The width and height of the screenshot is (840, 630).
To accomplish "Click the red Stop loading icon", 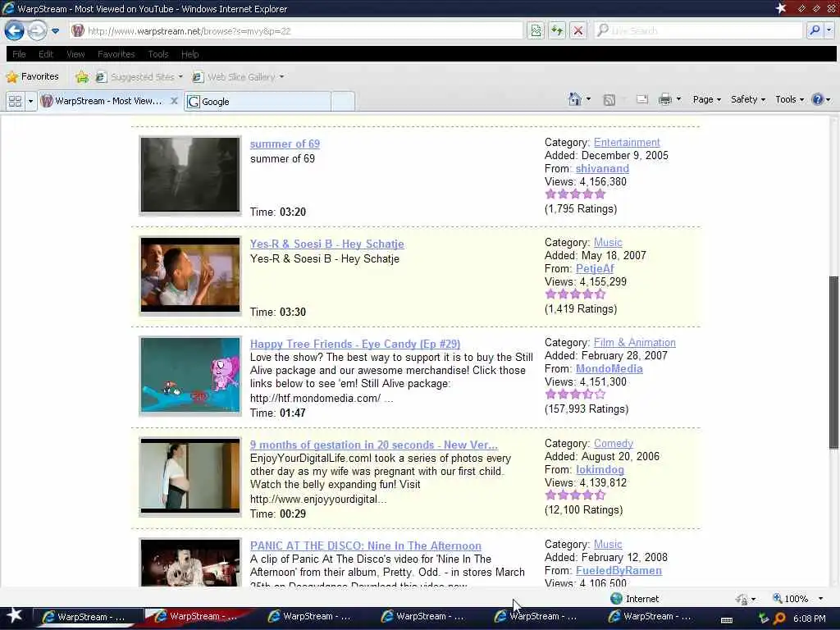I will click(x=578, y=30).
